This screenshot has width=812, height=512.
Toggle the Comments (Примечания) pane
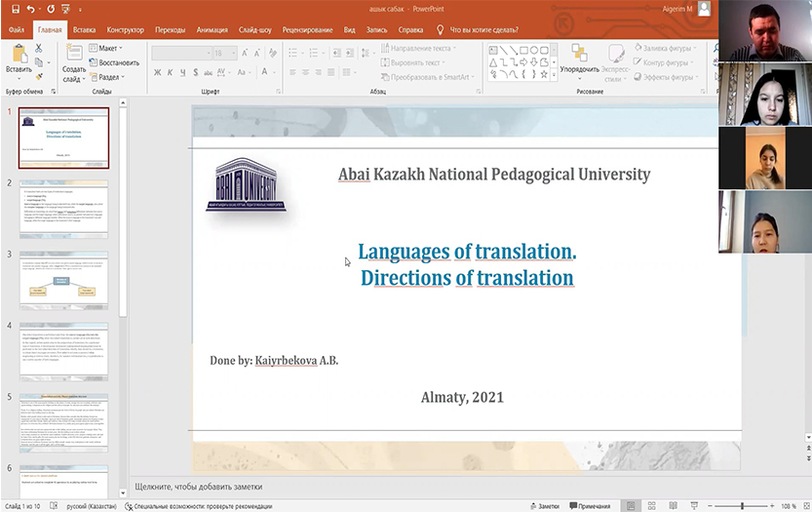point(590,505)
